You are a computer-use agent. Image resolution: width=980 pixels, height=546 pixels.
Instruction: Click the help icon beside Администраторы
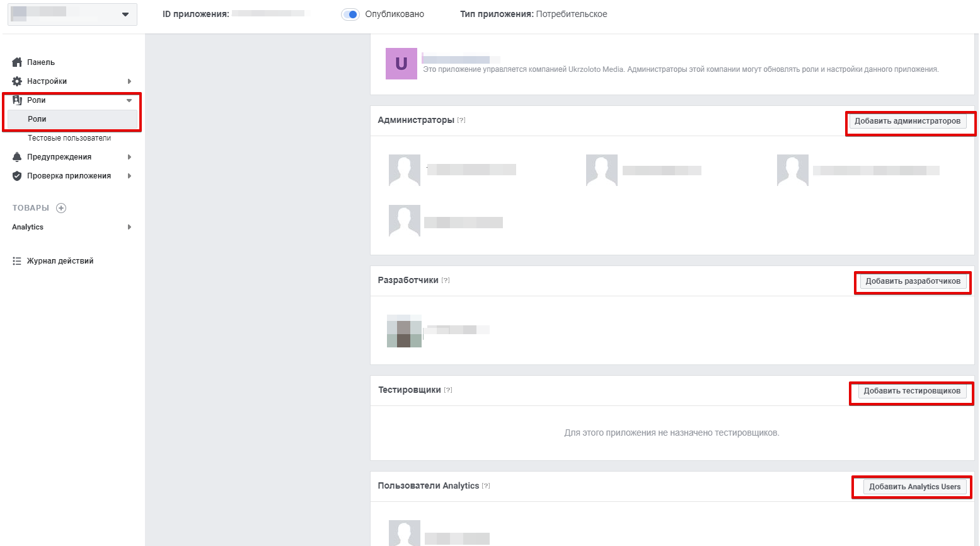[461, 120]
